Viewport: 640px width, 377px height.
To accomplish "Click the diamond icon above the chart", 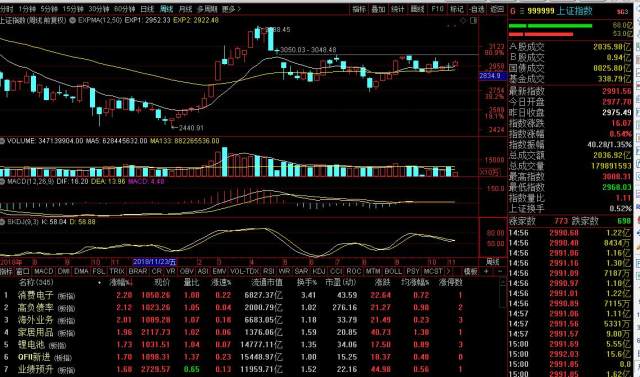I will click(x=463, y=20).
